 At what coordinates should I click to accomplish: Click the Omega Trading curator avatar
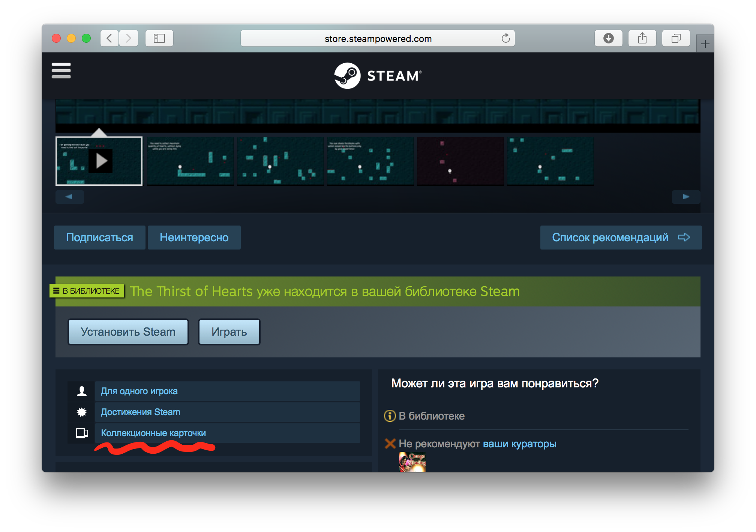(412, 462)
